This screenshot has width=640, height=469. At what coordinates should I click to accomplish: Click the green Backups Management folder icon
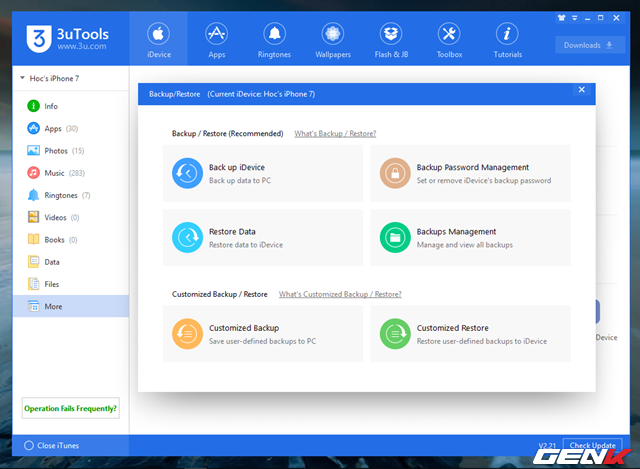point(395,238)
